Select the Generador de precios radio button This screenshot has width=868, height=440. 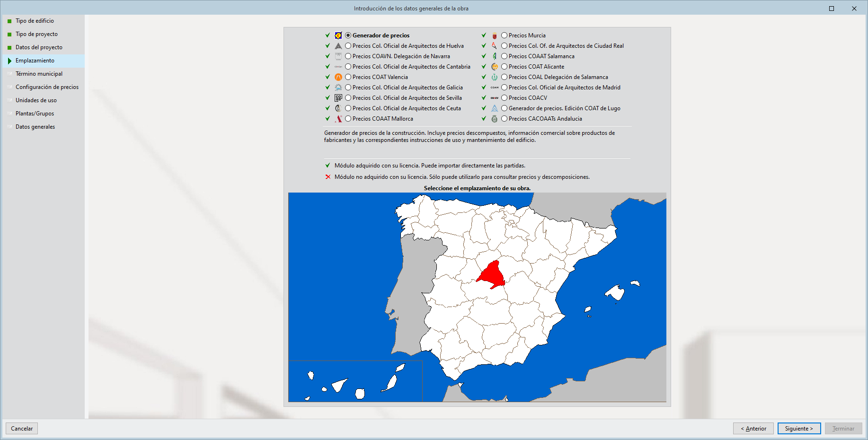tap(348, 35)
